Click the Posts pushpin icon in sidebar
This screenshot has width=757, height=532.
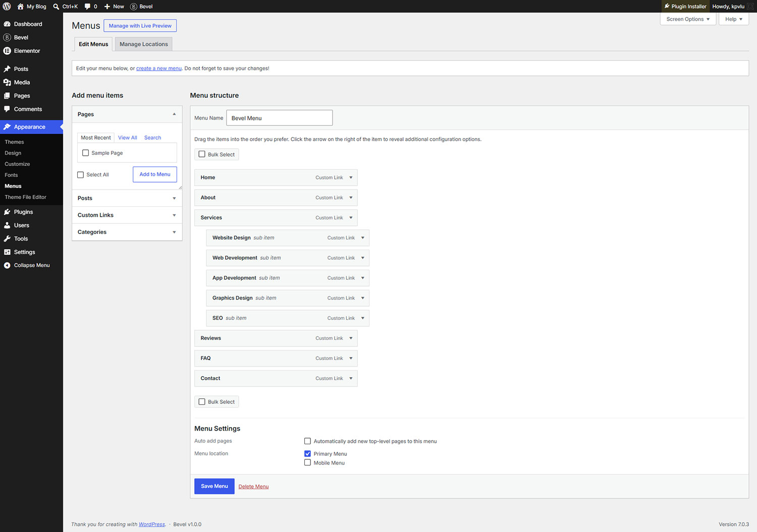7,69
